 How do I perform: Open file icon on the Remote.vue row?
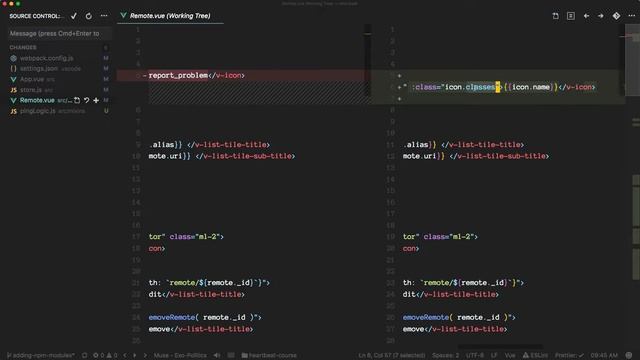[x=77, y=100]
